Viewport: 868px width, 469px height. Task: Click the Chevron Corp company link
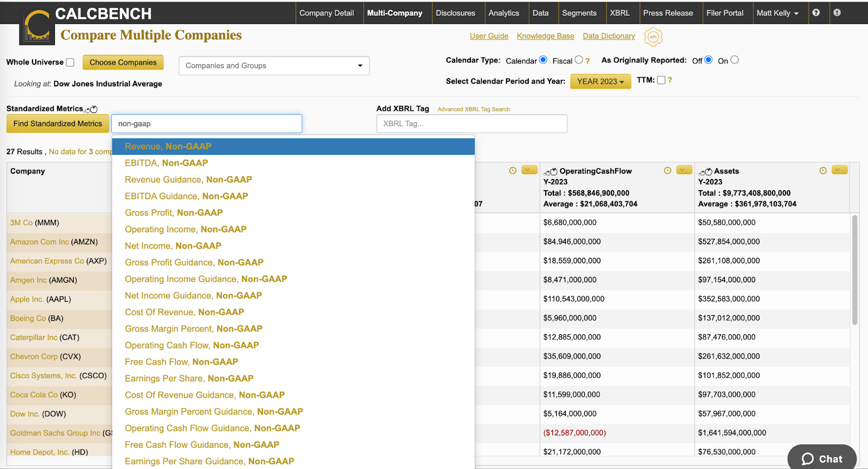(34, 357)
